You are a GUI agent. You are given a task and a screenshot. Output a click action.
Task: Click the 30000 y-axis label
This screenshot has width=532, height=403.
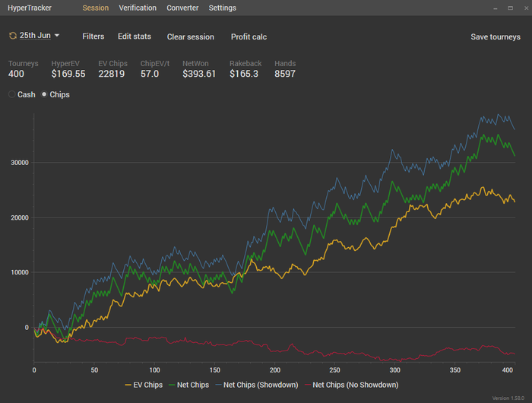pos(20,163)
